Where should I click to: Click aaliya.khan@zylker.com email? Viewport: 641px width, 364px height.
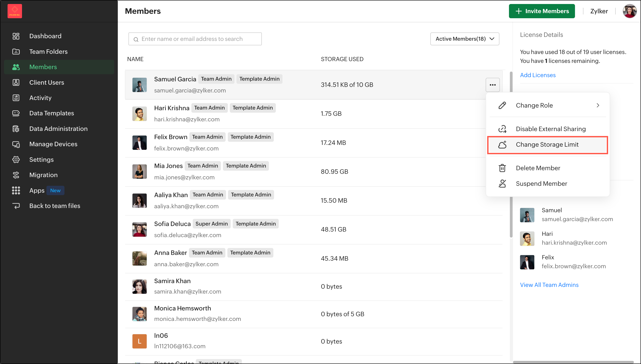(x=186, y=206)
